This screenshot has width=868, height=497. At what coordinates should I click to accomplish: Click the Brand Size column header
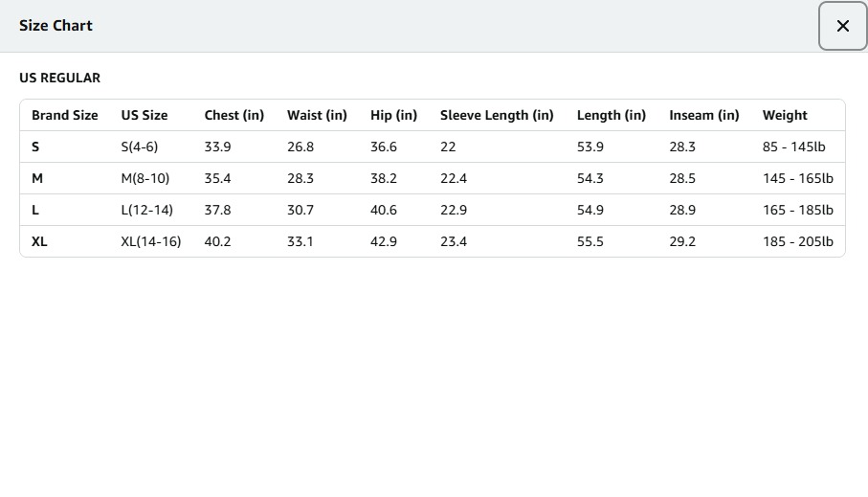tap(64, 115)
